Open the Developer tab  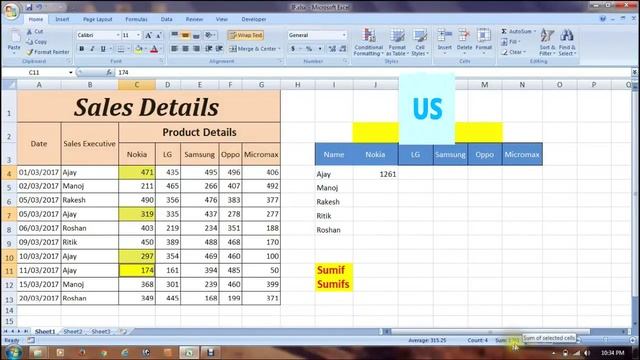tap(253, 19)
